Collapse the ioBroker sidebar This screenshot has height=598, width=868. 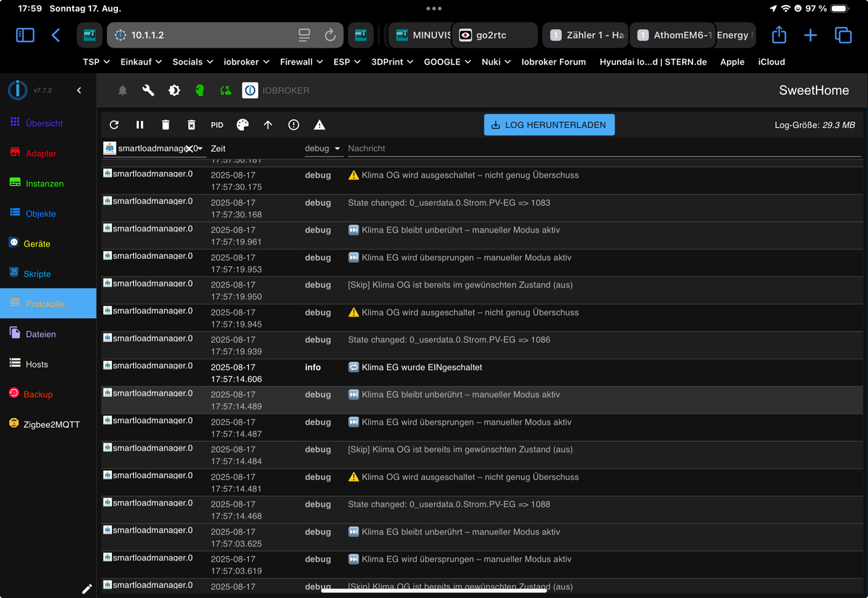click(x=79, y=90)
